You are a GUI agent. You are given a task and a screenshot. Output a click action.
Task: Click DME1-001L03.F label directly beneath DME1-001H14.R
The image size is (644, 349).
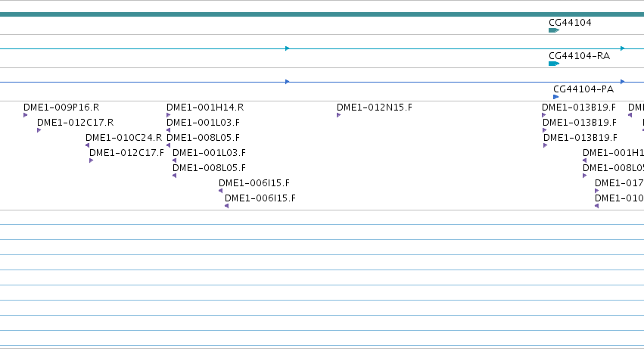[x=203, y=123]
